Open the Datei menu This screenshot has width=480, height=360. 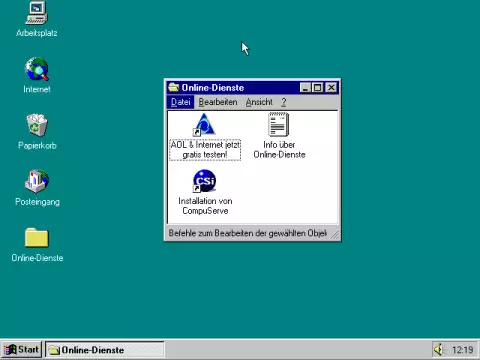click(x=180, y=102)
